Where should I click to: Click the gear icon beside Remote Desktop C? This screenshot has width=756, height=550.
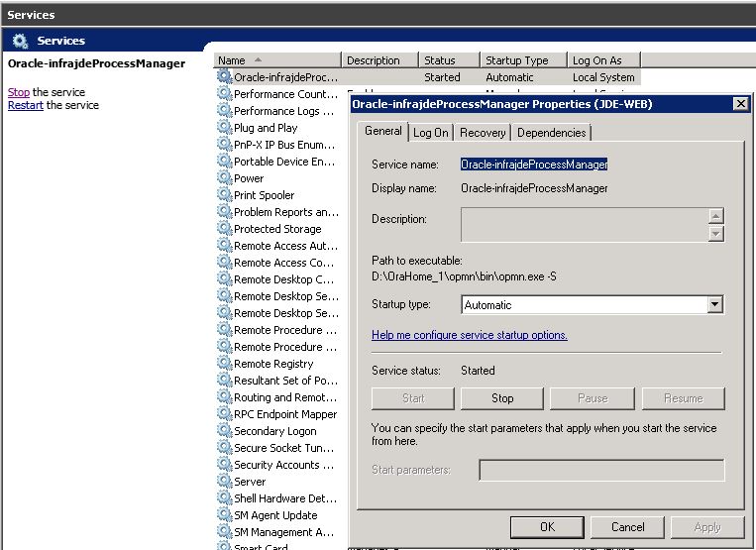pyautogui.click(x=224, y=278)
